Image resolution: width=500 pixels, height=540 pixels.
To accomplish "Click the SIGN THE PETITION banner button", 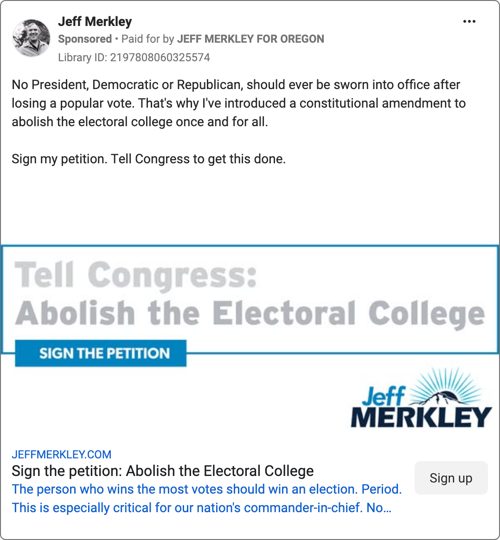I will [101, 353].
